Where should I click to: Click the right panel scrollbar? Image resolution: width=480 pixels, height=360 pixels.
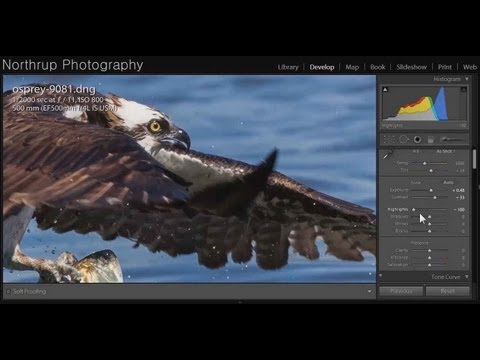coord(474,159)
